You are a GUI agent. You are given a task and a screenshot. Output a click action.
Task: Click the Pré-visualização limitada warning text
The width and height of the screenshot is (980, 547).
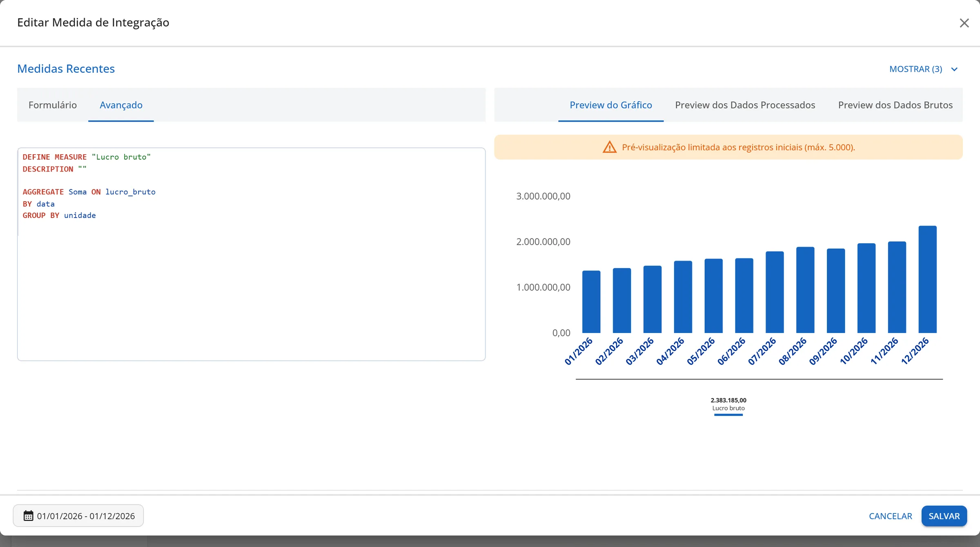(738, 147)
